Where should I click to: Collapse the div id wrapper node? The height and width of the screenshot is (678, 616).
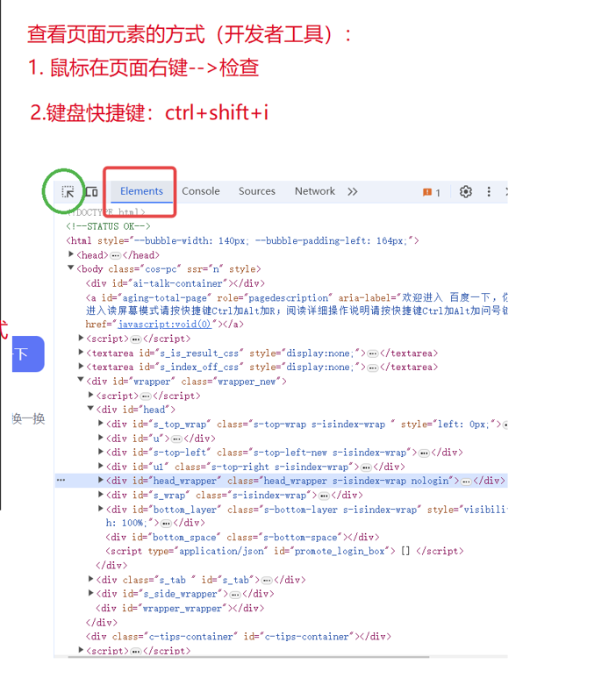81,380
